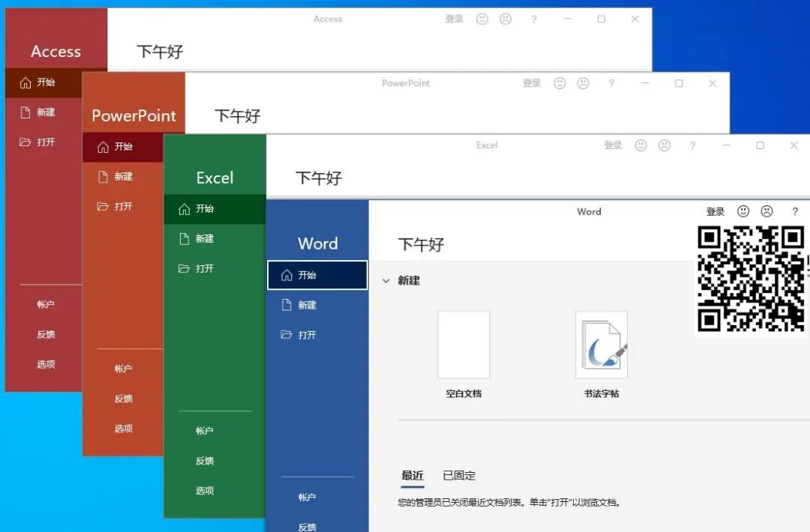The image size is (810, 532).
Task: Switch to the Pinned (已固定) tab
Action: [x=459, y=475]
